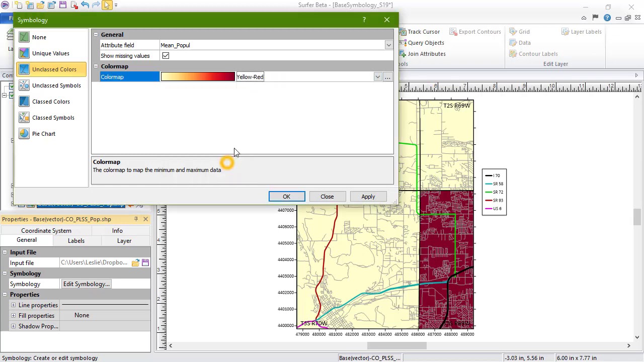The height and width of the screenshot is (362, 644).
Task: Click the Redo arrow in quick toolbar
Action: (x=96, y=5)
